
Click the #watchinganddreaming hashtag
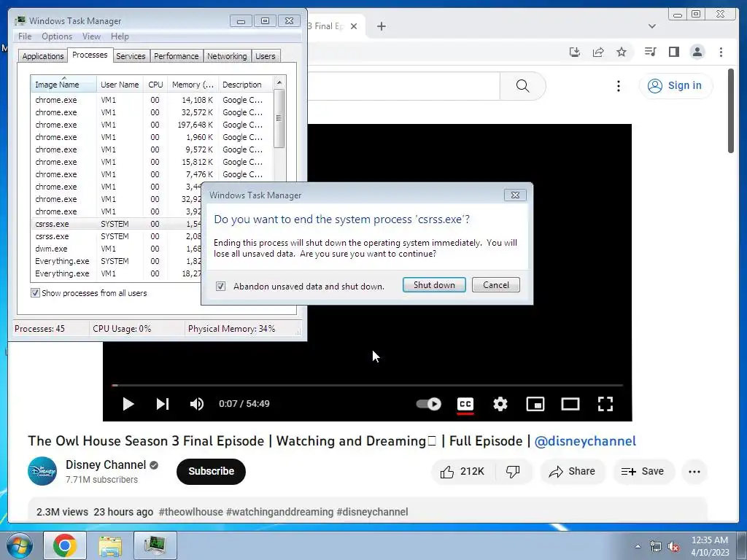pos(279,512)
